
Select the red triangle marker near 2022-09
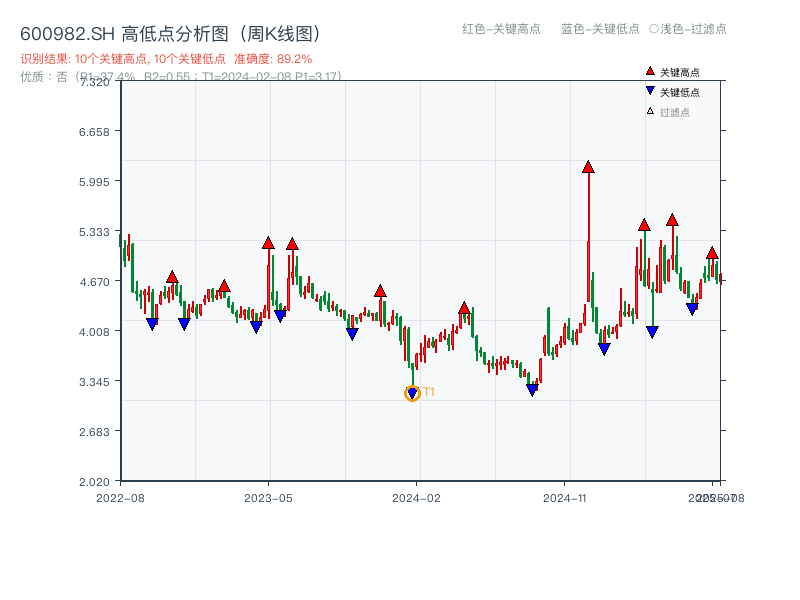coord(172,275)
